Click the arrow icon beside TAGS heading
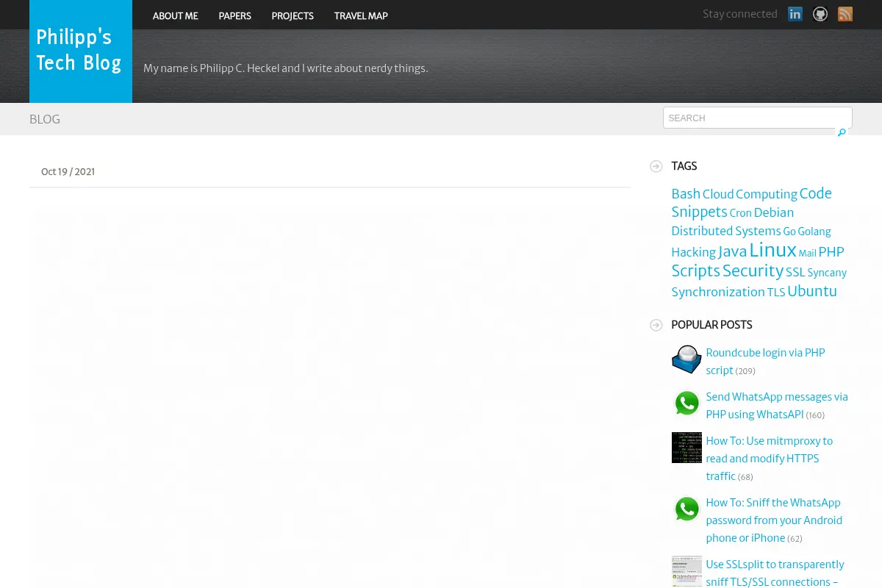Screen dimensions: 882x588 (x=656, y=166)
